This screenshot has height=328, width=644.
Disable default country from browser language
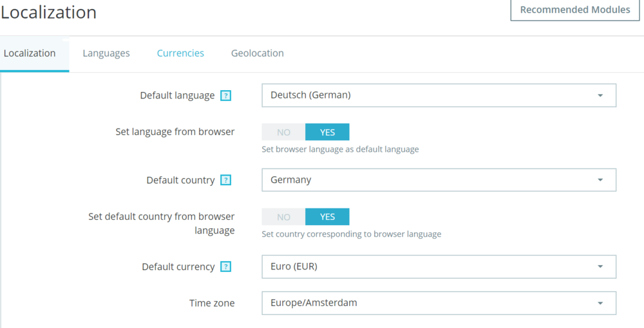coord(283,217)
